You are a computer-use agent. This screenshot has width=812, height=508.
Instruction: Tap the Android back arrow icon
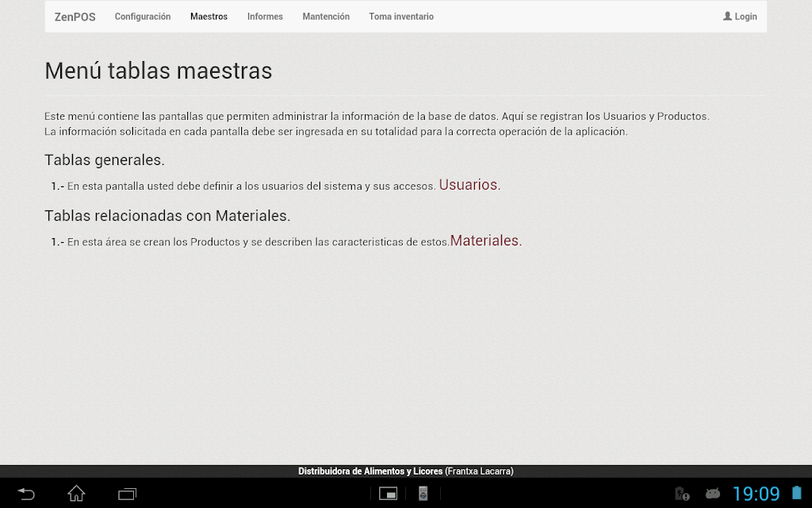(x=25, y=494)
